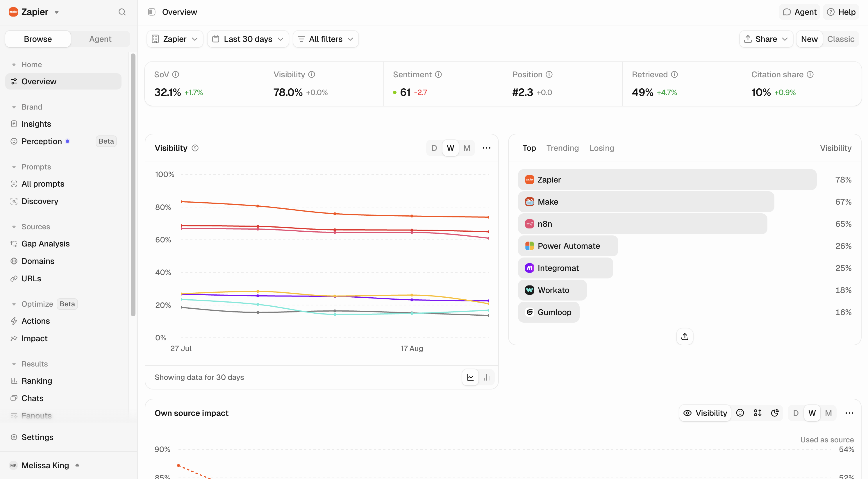This screenshot has height=479, width=868.
Task: Open the Help button
Action: click(841, 12)
